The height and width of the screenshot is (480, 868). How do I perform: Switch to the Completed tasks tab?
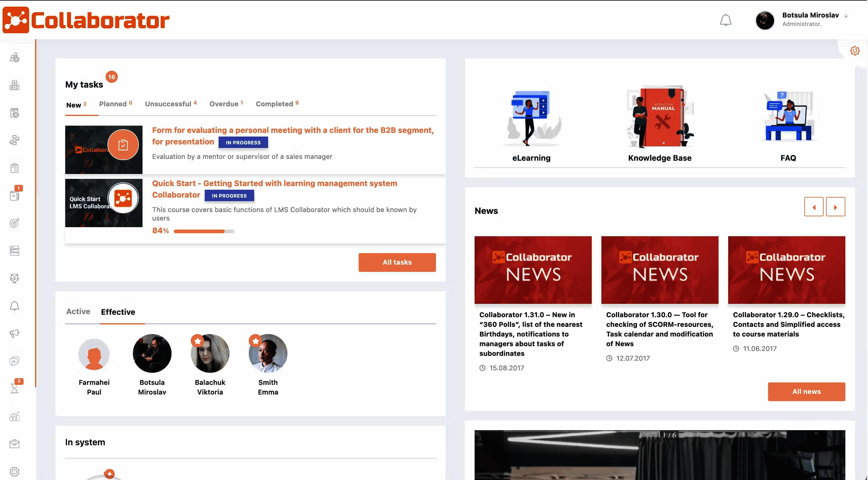[x=274, y=104]
